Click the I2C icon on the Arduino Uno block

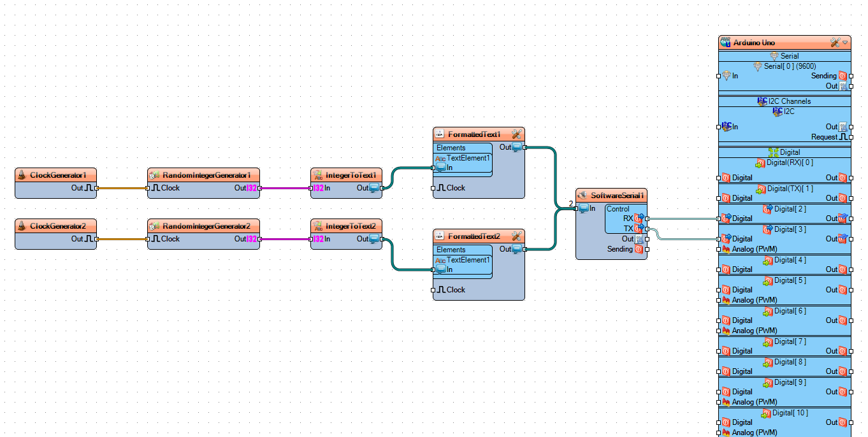(777, 111)
